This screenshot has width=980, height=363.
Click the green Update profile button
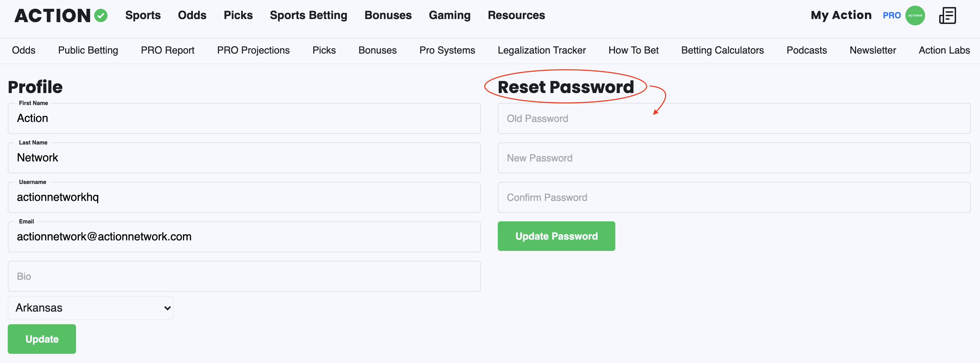pyautogui.click(x=42, y=339)
